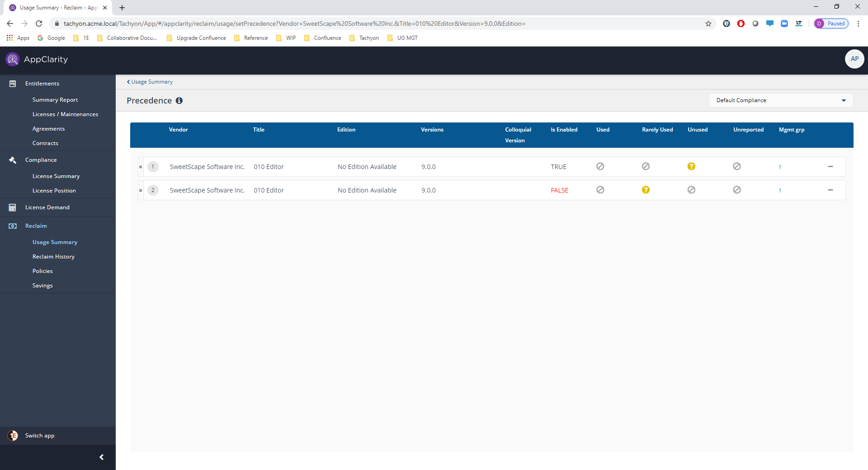Click the Precedence info icon
This screenshot has width=868, height=470.
coord(179,101)
